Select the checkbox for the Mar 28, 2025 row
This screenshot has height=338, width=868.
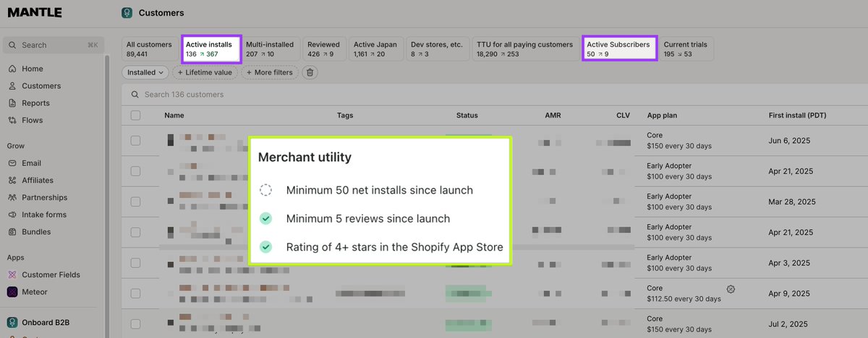(x=135, y=201)
